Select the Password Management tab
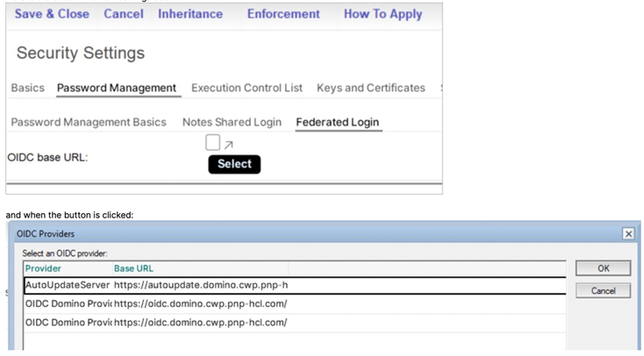Viewport: 644px width, 356px height. click(x=117, y=88)
